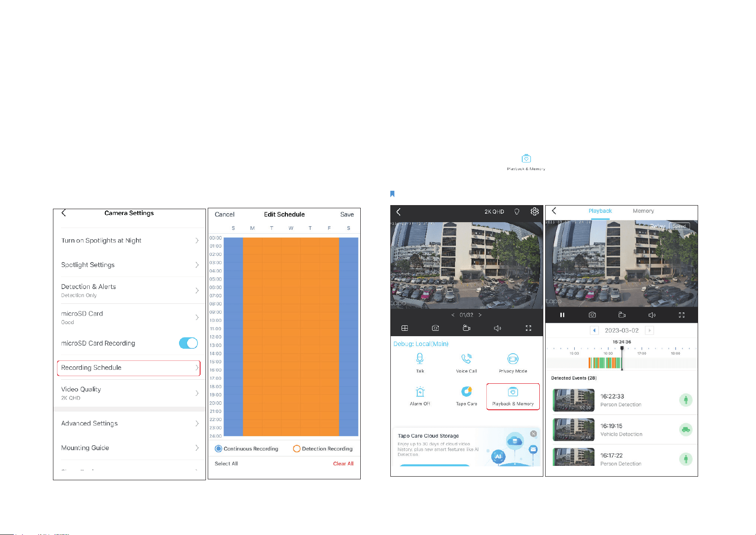Open Advanced Settings entry
Image resolution: width=756 pixels, height=535 pixels.
[130, 424]
